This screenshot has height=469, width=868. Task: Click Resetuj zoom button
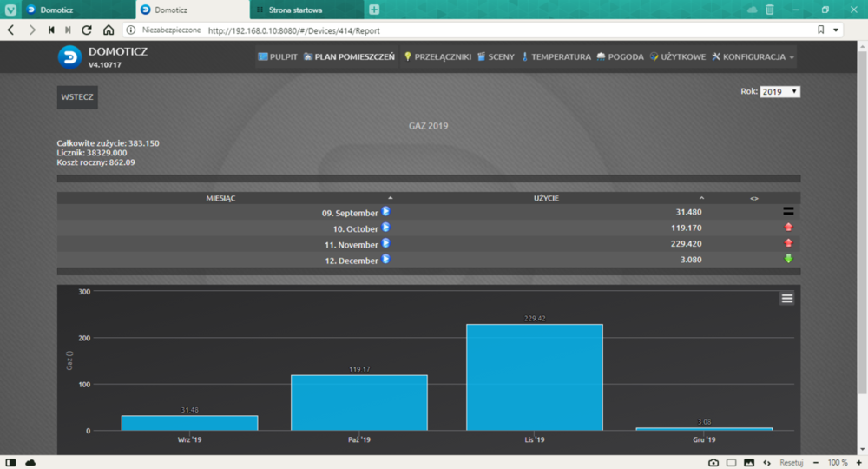click(791, 462)
